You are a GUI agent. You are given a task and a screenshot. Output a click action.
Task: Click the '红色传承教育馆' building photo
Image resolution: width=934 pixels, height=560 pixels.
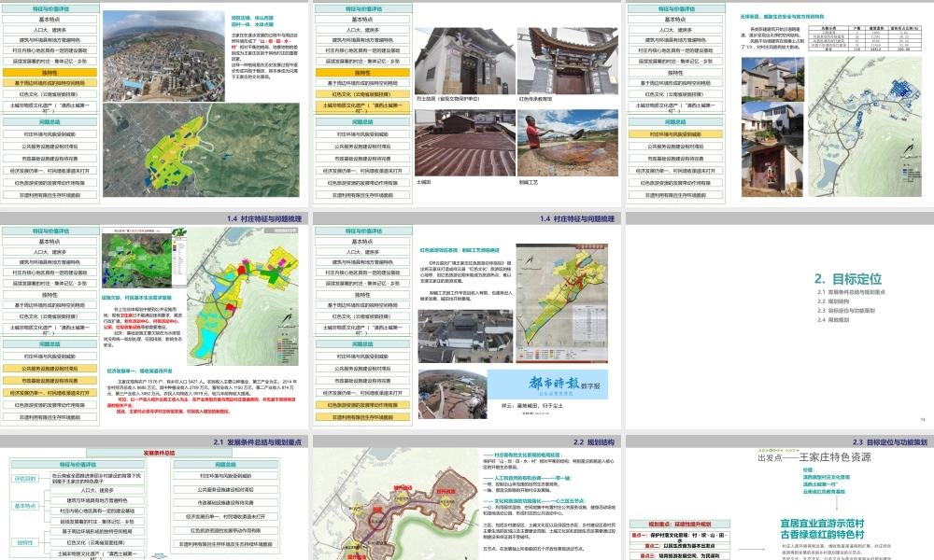point(568,61)
